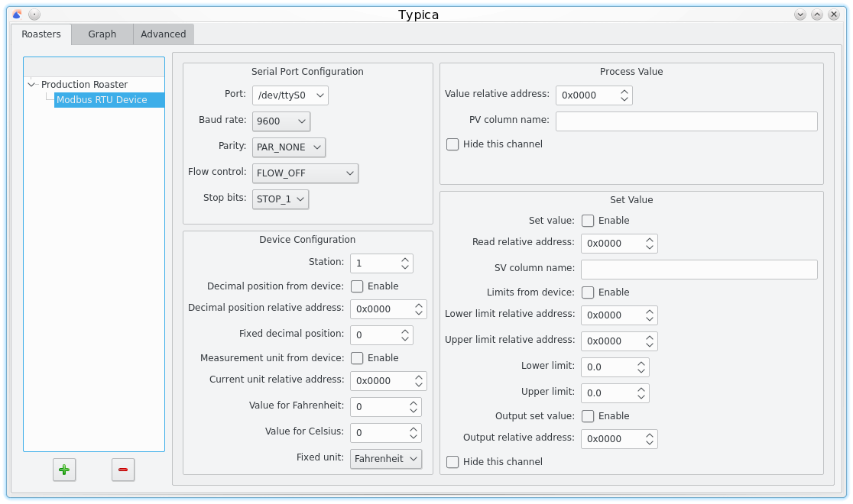Switch to the Graph tab
This screenshot has height=504, width=853.
click(x=102, y=34)
